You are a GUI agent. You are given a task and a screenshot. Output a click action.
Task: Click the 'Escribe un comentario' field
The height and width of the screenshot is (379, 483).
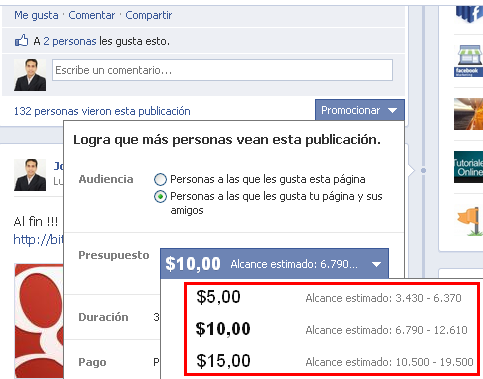pos(222,70)
